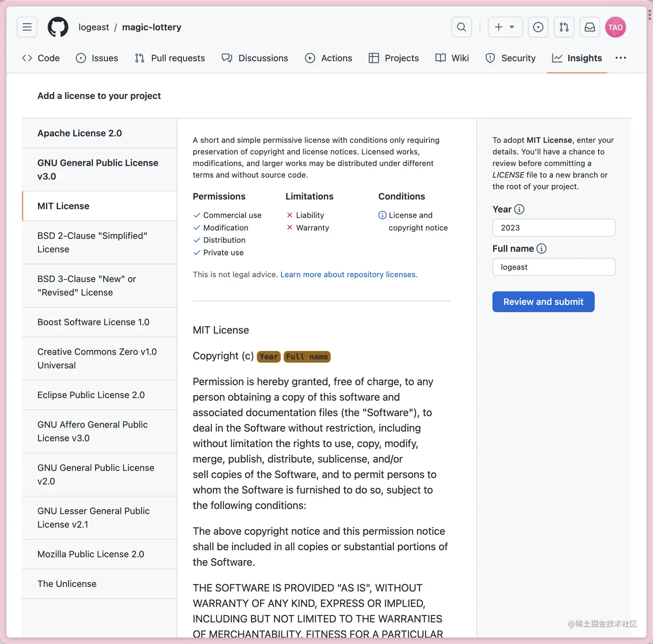Click the Warranty red X icon
The height and width of the screenshot is (644, 653).
coord(290,228)
